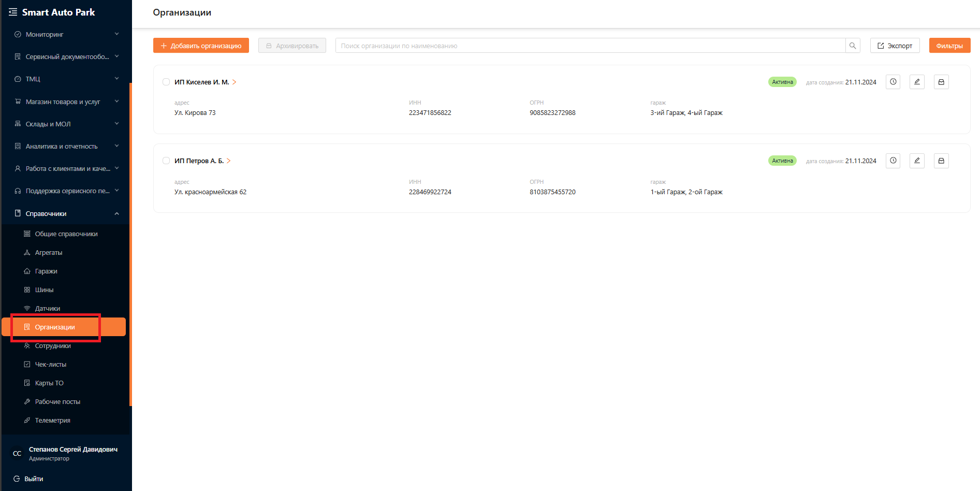Image resolution: width=980 pixels, height=491 pixels.
Task: Expand the Склады и МОЛ section
Action: click(66, 124)
